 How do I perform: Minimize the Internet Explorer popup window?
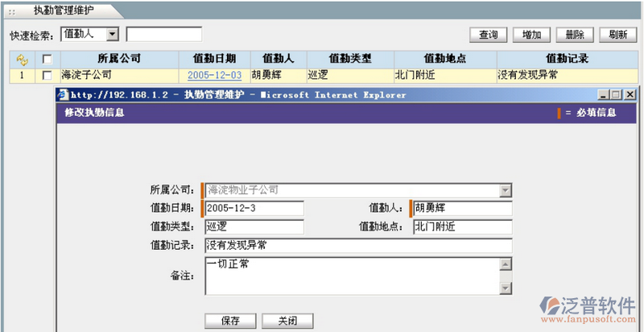[x=603, y=95]
